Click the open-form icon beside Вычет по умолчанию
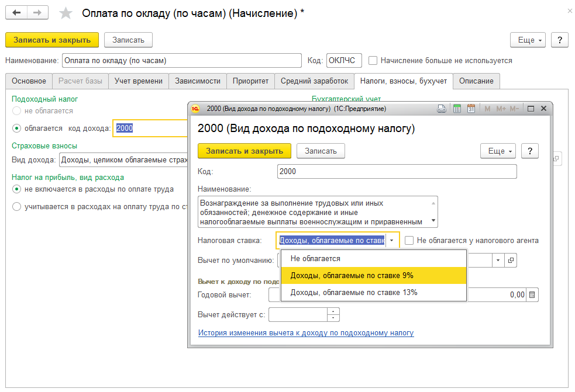The height and width of the screenshot is (392, 575). (511, 261)
